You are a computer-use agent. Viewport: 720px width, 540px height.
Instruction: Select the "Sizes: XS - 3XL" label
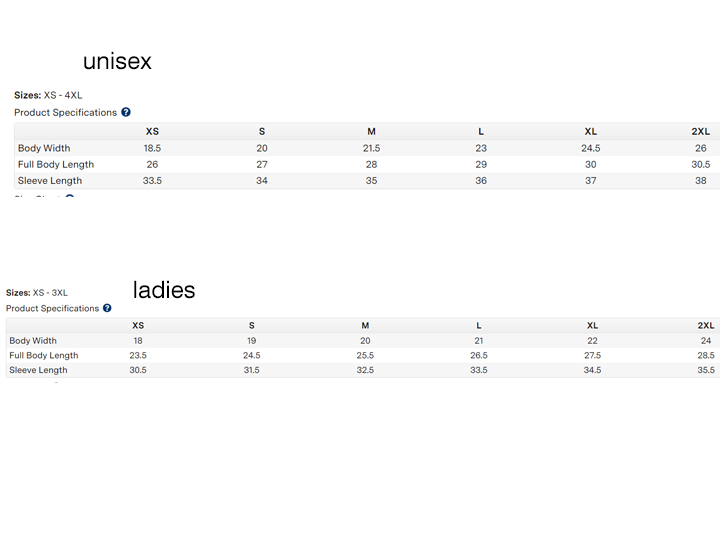coord(37,293)
